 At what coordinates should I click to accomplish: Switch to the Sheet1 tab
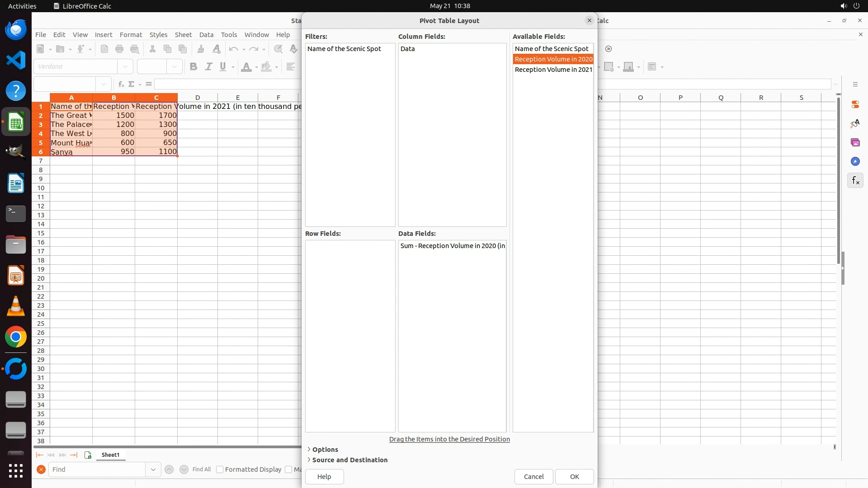(110, 455)
